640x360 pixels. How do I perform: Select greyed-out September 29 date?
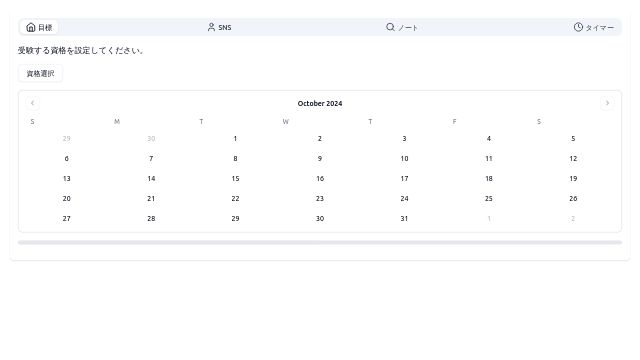tap(67, 139)
